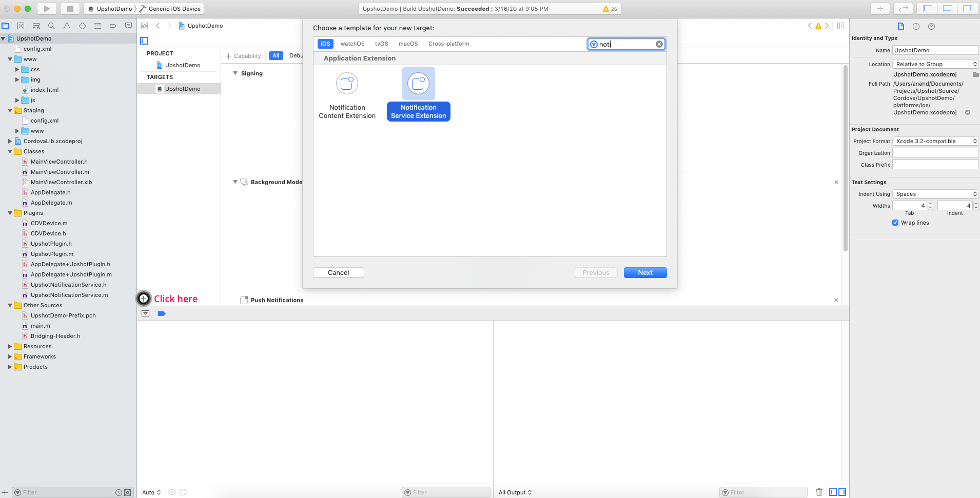The height and width of the screenshot is (498, 980).
Task: Open the All Output dropdown
Action: 515,492
